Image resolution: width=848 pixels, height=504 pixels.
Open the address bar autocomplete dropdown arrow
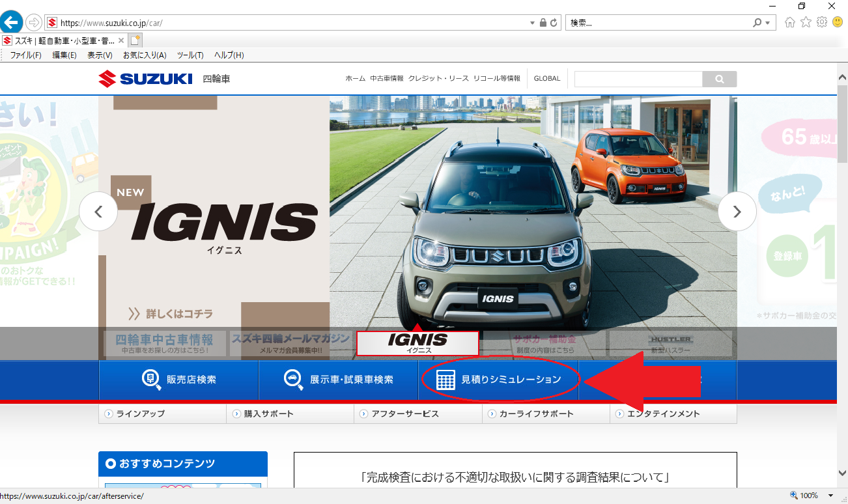[x=533, y=23]
